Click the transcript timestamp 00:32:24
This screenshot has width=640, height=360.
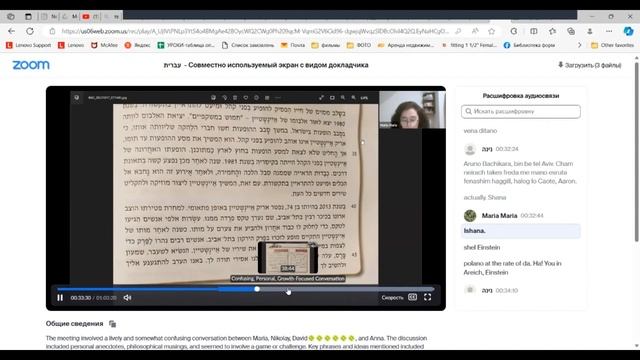(x=507, y=149)
